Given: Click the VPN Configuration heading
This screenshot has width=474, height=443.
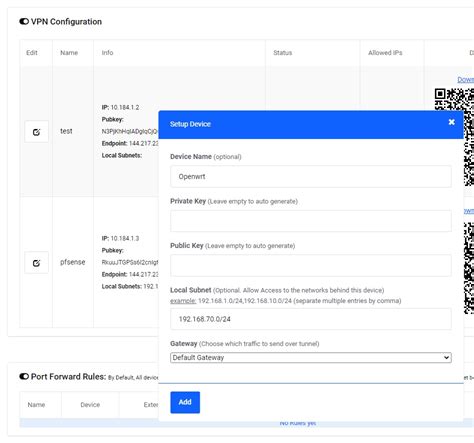Looking at the screenshot, I should click(66, 22).
